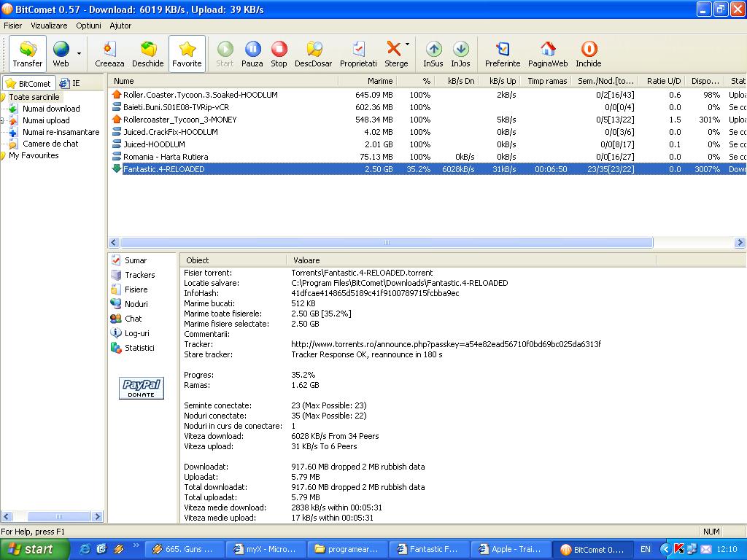Open the Statistici view
Screen dimensions: 747x560
click(133, 348)
